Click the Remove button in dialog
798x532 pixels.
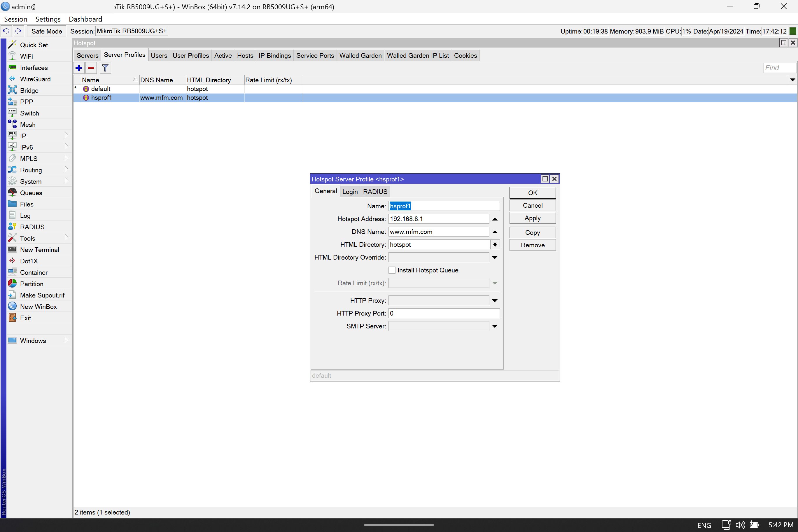point(532,245)
